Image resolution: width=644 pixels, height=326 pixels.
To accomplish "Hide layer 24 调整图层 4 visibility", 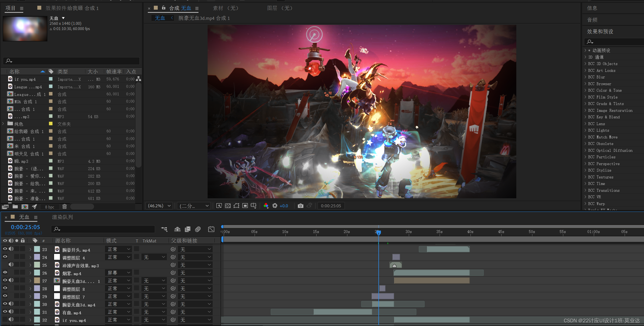I will [5, 257].
